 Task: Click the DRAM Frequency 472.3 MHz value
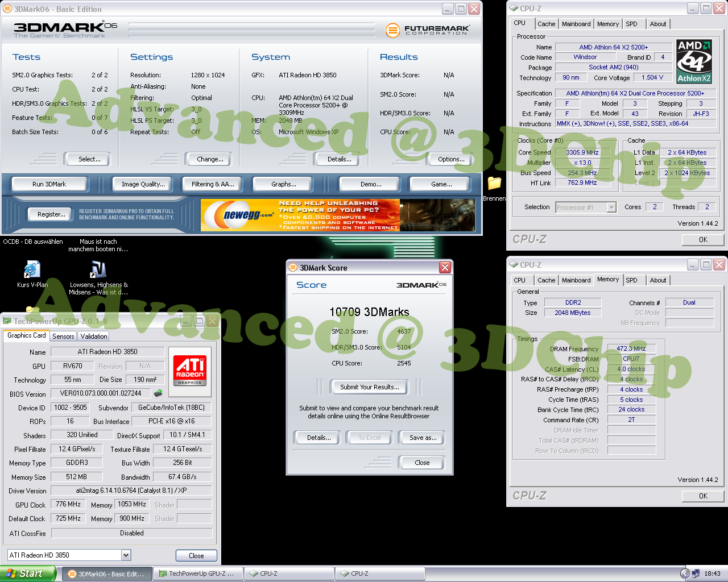pos(631,348)
